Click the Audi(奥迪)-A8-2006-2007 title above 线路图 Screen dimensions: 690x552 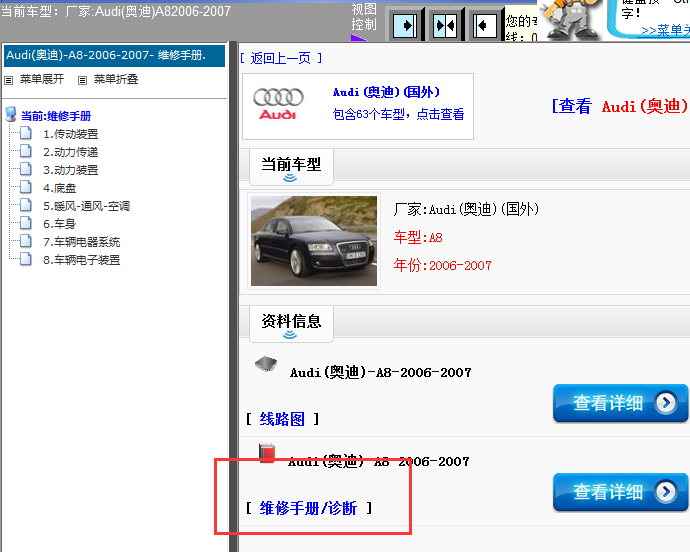381,372
